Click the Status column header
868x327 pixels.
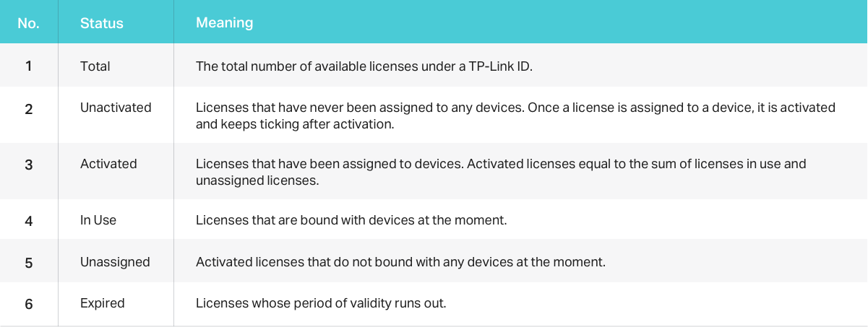point(102,23)
